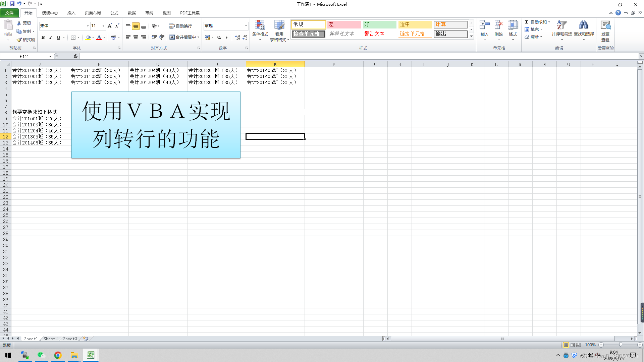The width and height of the screenshot is (644, 362).
Task: Toggle bold formatting
Action: coord(43,38)
